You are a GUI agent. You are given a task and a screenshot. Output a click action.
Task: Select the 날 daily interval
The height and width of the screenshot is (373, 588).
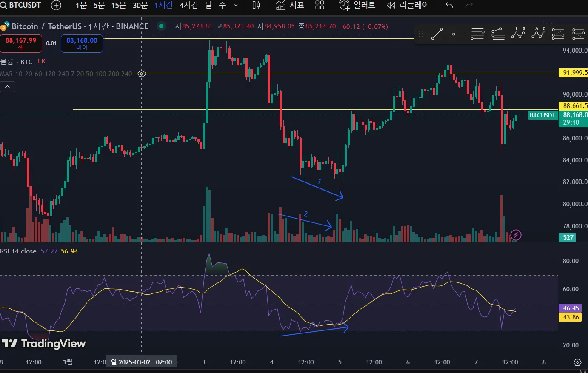point(208,5)
